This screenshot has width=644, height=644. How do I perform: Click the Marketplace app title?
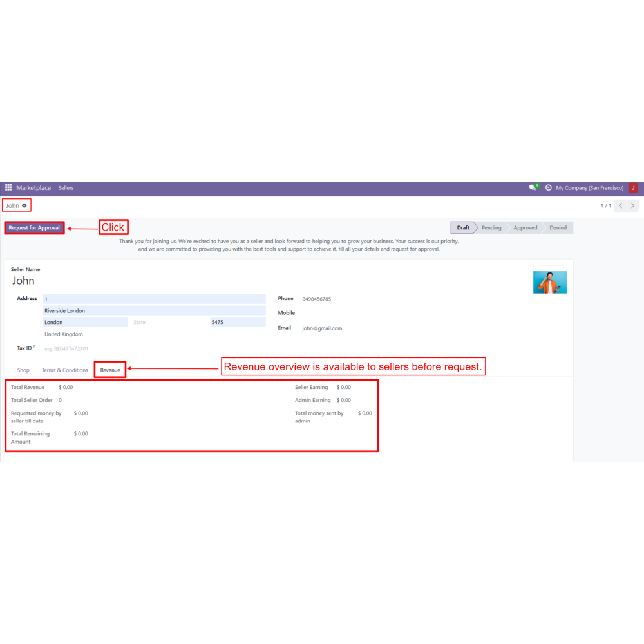[x=33, y=188]
